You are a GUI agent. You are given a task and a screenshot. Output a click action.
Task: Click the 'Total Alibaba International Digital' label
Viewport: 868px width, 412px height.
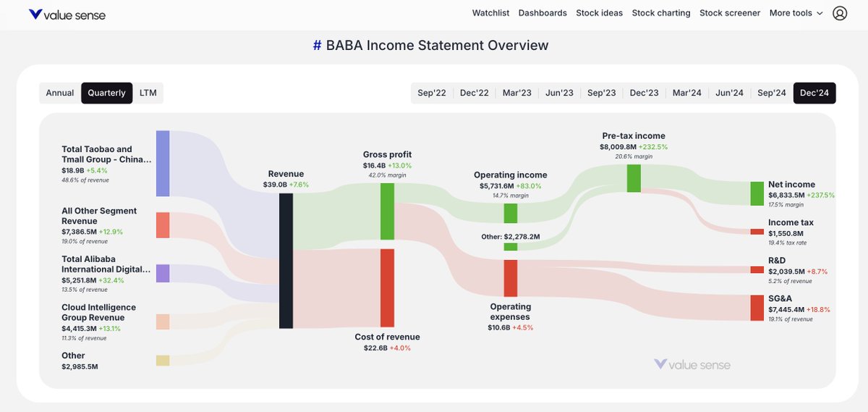[106, 264]
